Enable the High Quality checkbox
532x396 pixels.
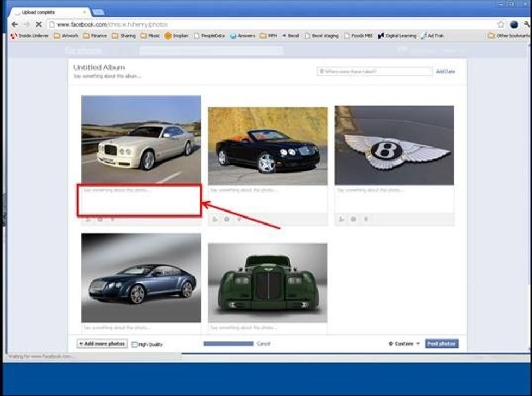click(135, 344)
